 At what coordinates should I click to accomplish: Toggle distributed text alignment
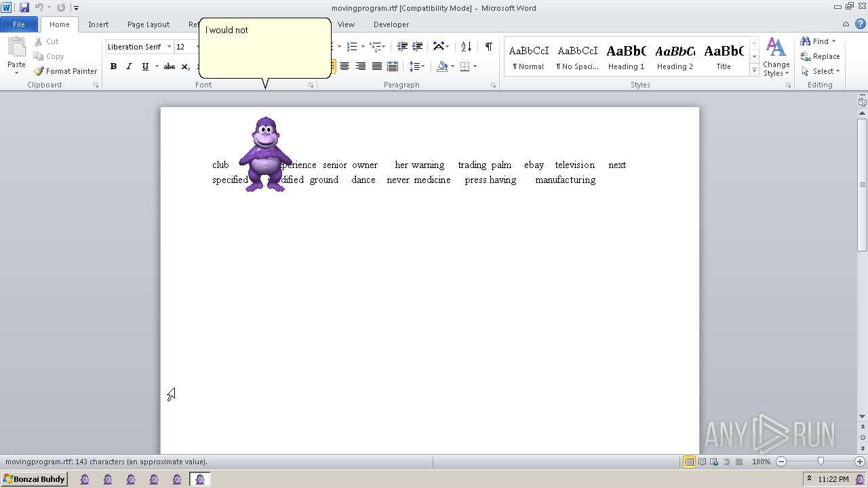(393, 66)
